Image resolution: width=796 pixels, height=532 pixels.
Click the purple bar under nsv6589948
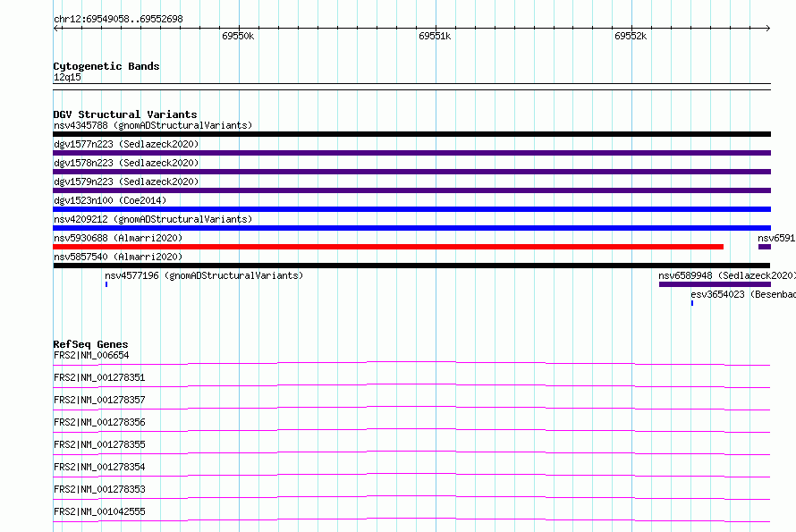click(x=715, y=284)
